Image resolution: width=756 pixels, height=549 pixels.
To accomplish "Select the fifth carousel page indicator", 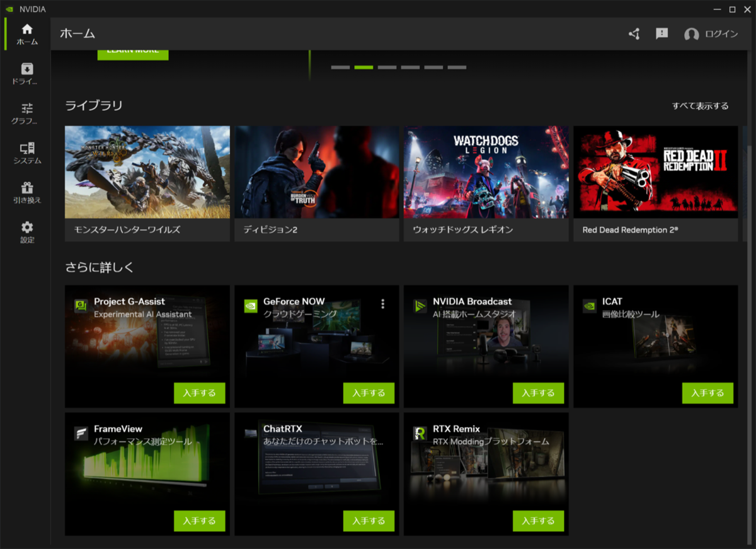I will (433, 67).
